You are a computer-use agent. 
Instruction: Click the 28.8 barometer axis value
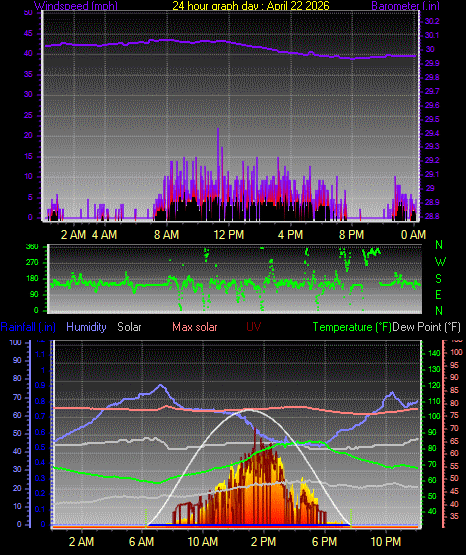(x=432, y=216)
